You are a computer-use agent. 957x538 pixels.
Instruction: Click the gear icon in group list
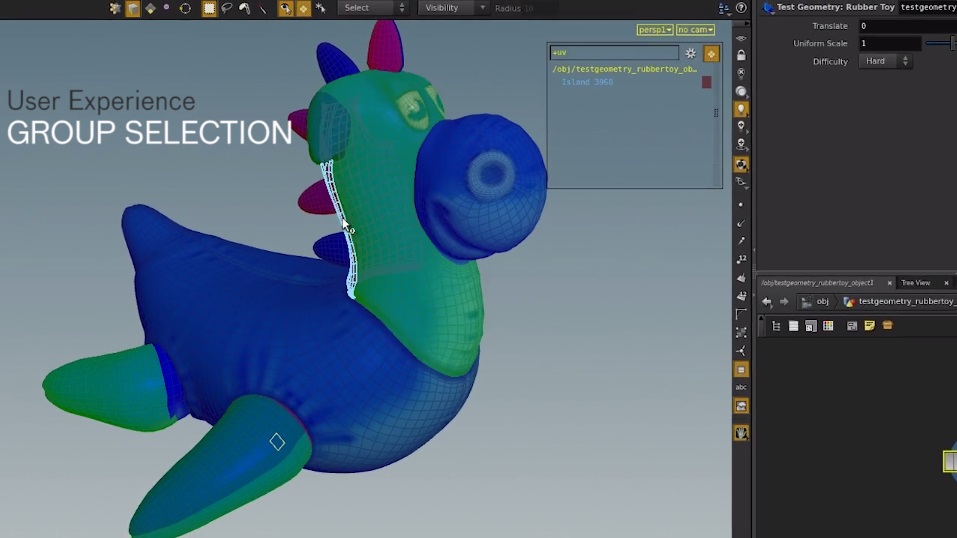[x=690, y=54]
